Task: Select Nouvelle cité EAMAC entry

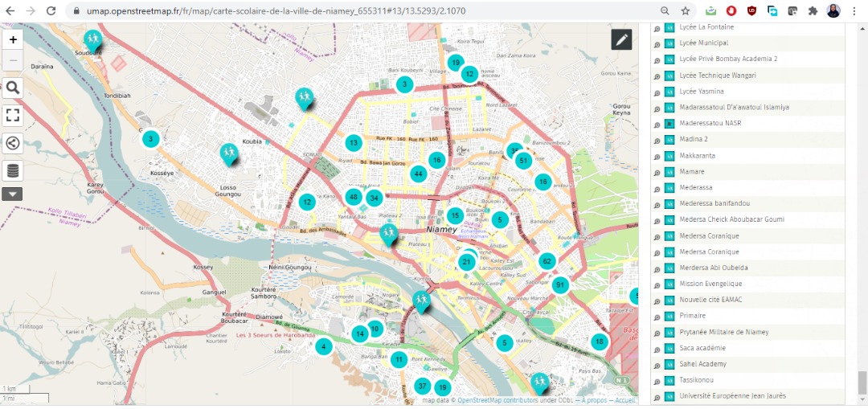Action: coord(710,300)
